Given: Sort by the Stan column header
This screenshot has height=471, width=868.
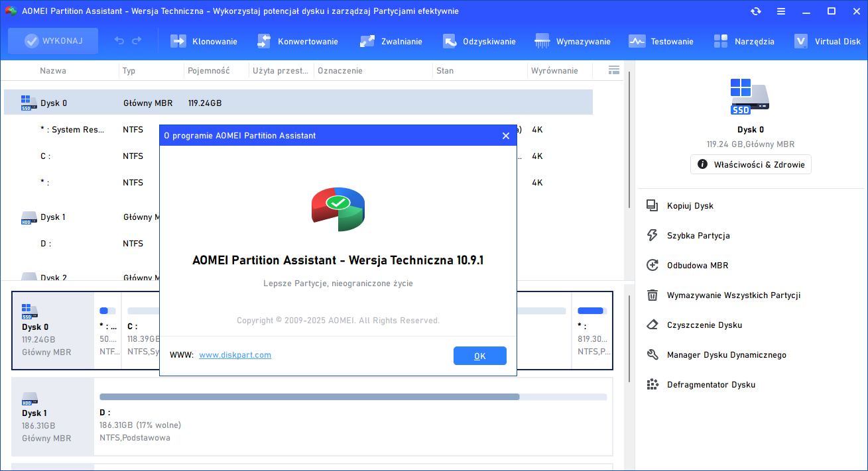Looking at the screenshot, I should [x=445, y=71].
